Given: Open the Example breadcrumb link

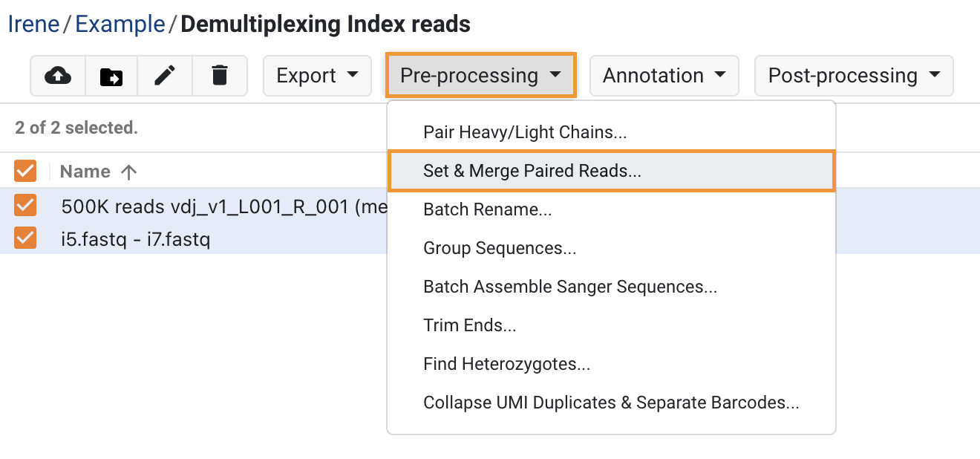Looking at the screenshot, I should [x=120, y=24].
